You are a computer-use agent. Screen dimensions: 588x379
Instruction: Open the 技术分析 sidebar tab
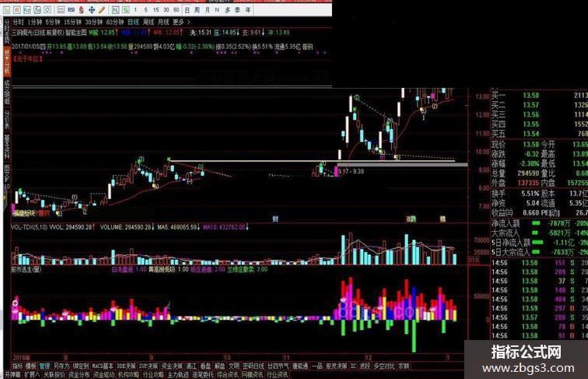pyautogui.click(x=7, y=61)
